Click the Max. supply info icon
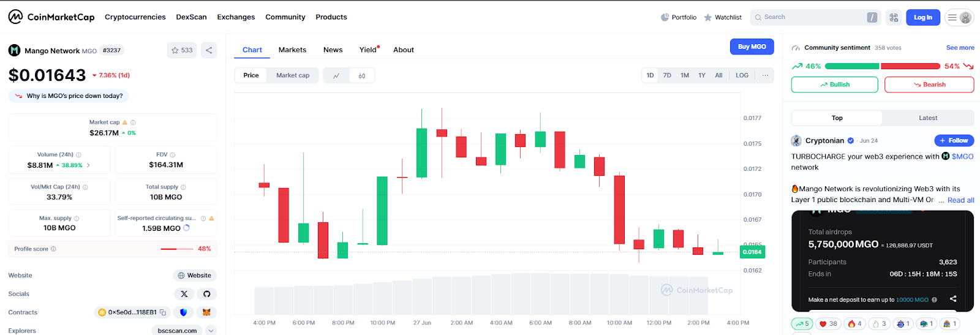 click(77, 219)
